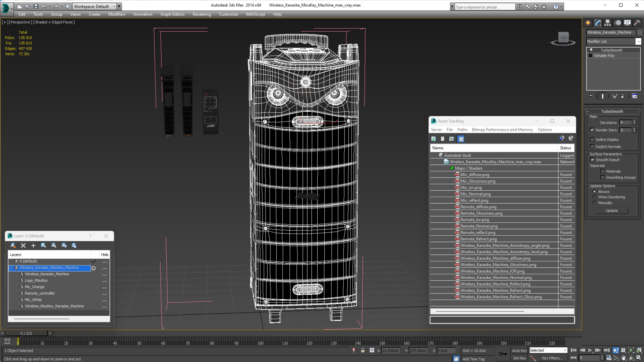Open the Paths menu in Asset Tracking

[x=462, y=129]
